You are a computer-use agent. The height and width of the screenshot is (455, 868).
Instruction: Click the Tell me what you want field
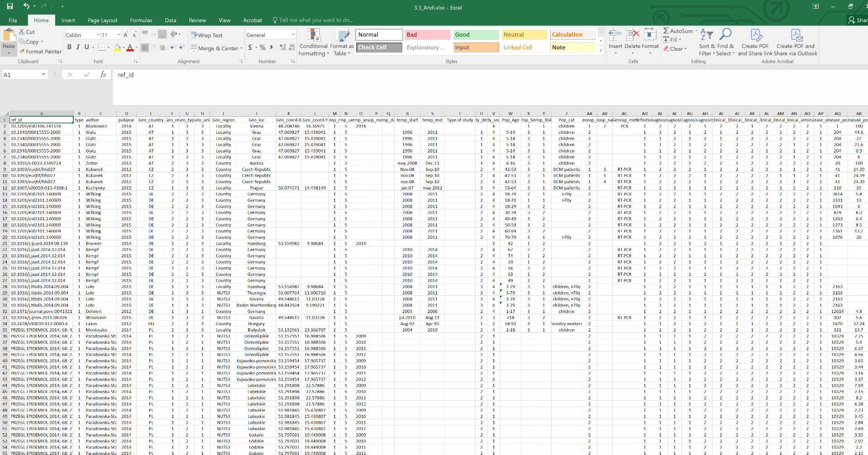315,20
